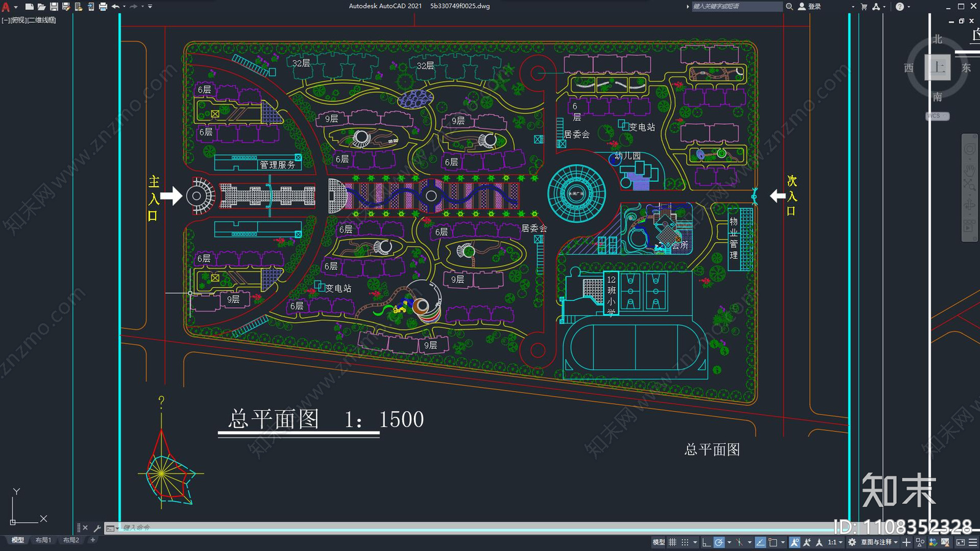Open the Redo history dropdown arrow
Viewport: 980px width, 551px height.
[x=142, y=7]
